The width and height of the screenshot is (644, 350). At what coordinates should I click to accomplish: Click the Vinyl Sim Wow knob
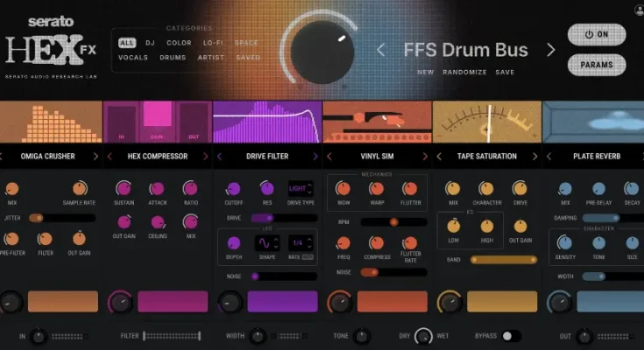(343, 188)
